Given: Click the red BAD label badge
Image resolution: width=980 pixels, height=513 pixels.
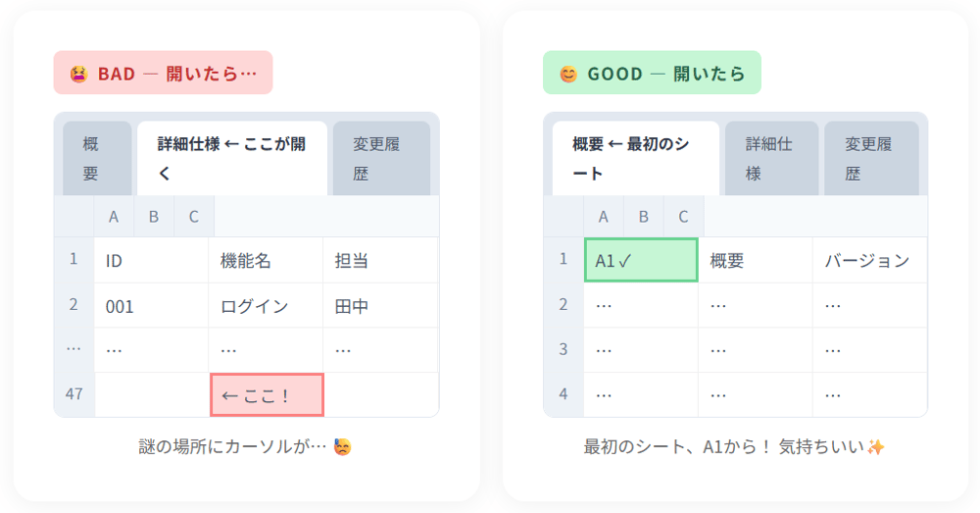Looking at the screenshot, I should tap(163, 74).
